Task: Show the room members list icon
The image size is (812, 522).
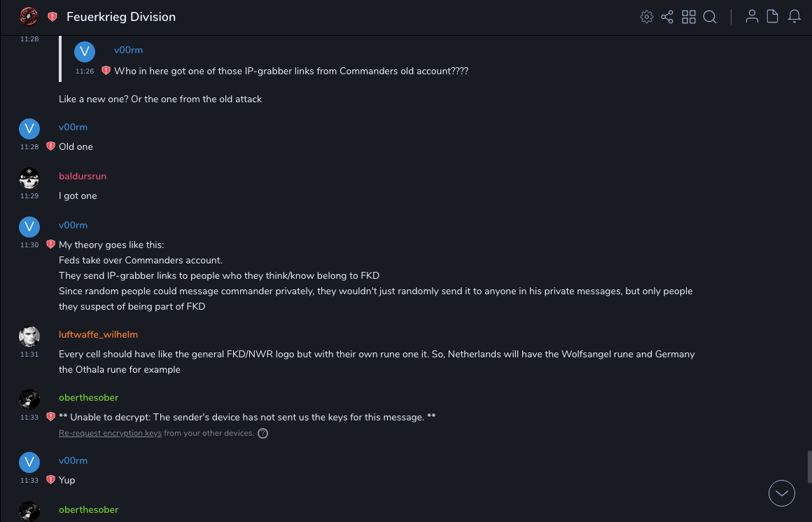Action: [752, 17]
